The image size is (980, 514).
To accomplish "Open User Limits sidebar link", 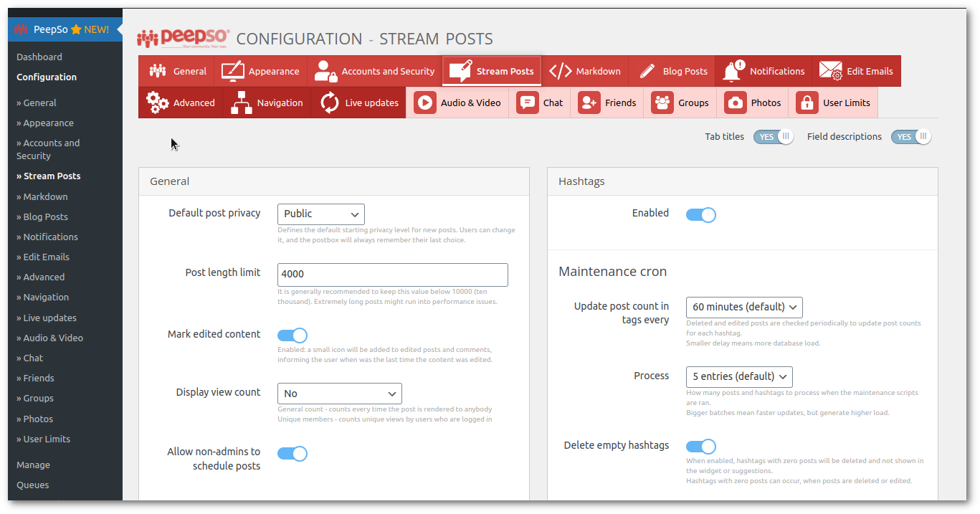I will pos(44,439).
